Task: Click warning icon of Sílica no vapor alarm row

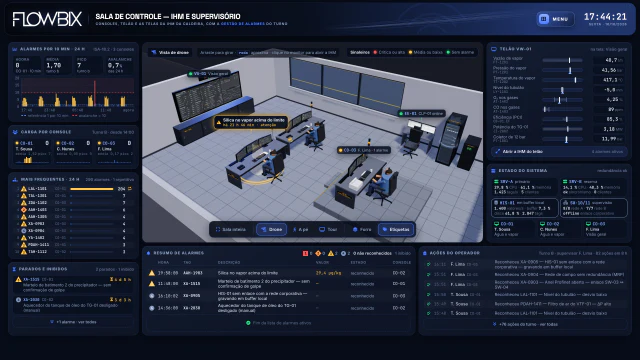Action: point(152,273)
